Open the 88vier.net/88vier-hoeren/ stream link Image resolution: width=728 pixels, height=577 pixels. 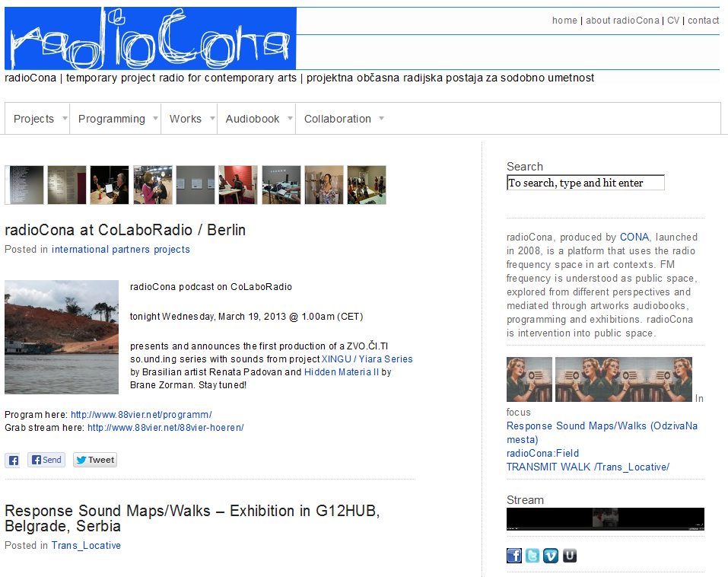165,427
